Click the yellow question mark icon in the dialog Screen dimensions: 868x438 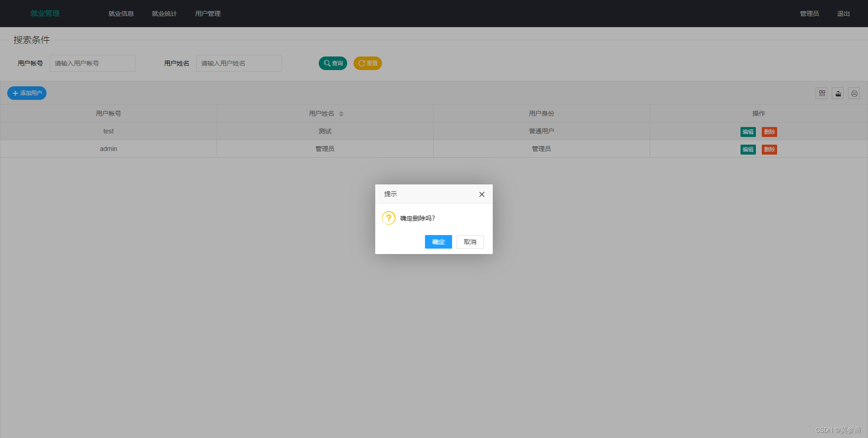click(x=389, y=218)
